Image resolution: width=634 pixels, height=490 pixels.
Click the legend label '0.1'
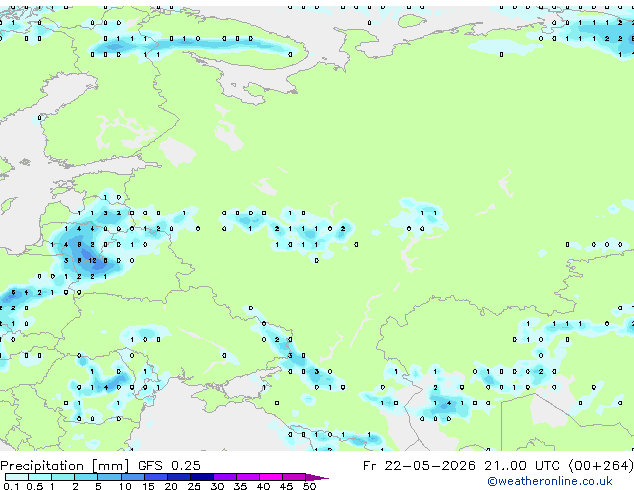coord(11,486)
